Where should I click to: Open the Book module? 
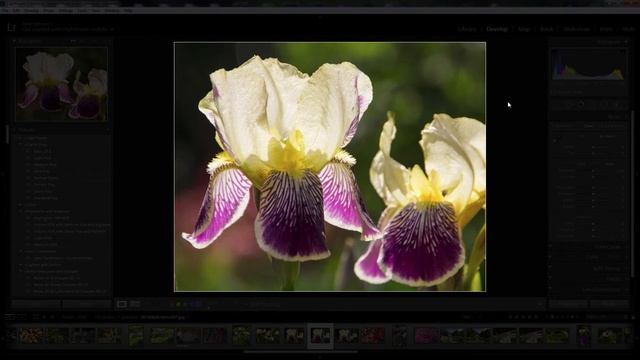(x=547, y=29)
